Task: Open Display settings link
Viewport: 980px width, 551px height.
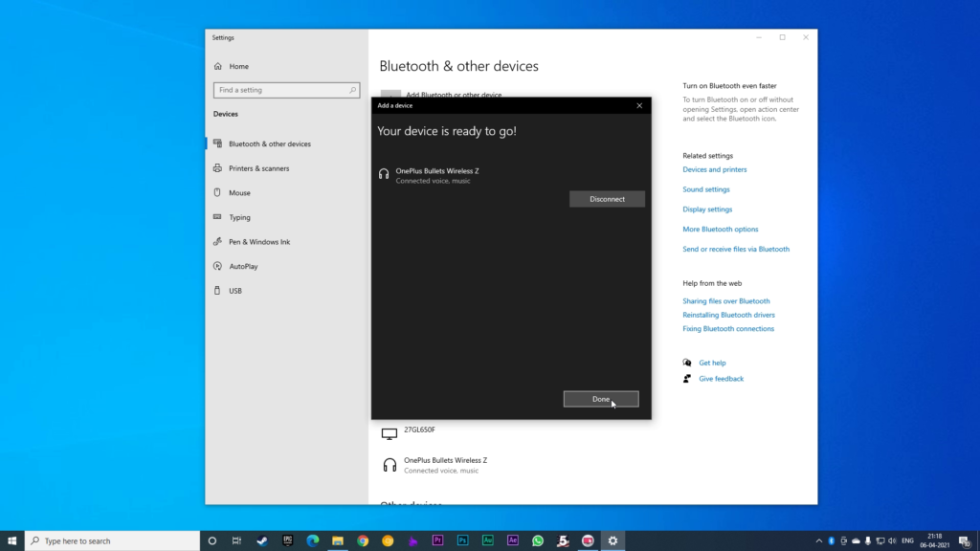Action: coord(707,209)
